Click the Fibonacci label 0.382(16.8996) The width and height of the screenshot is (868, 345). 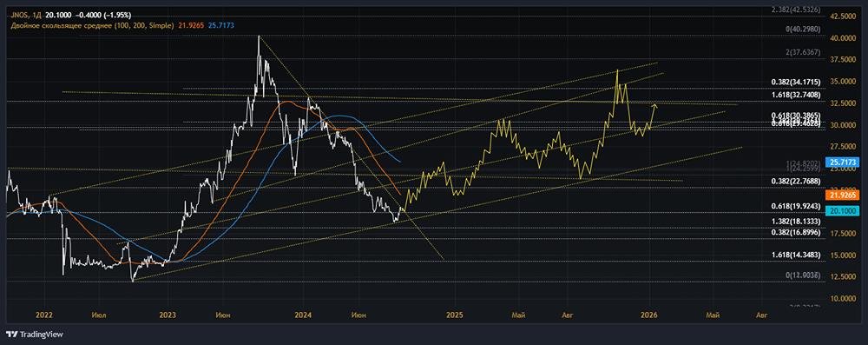tap(795, 232)
